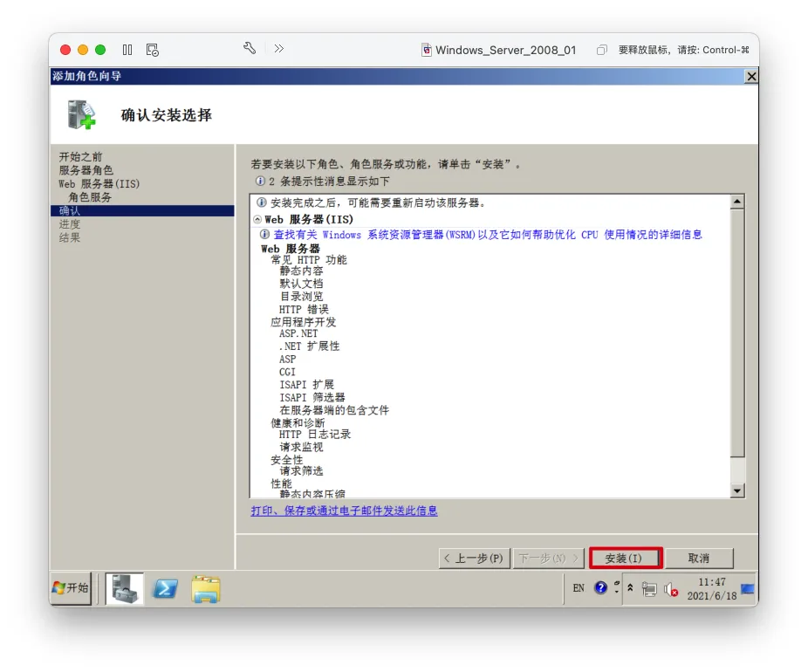Click scroll down arrow of list
Viewport: 808px width, 672px height.
pos(737,490)
